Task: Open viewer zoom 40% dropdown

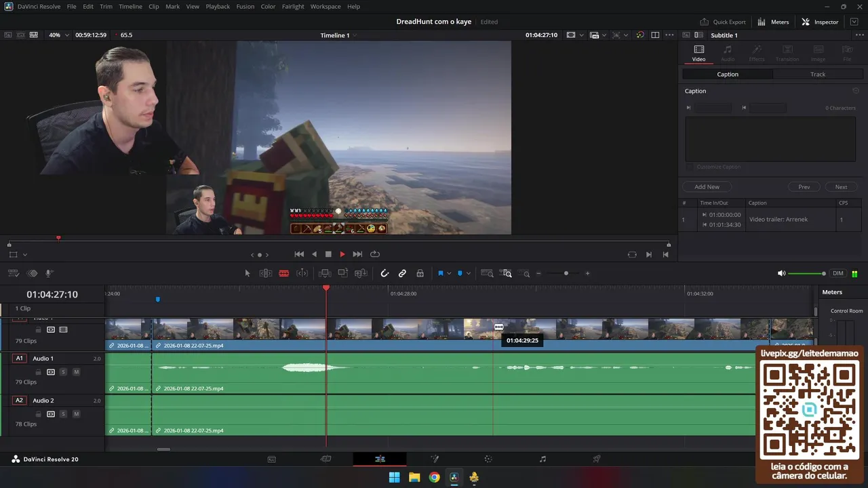Action: tap(58, 35)
